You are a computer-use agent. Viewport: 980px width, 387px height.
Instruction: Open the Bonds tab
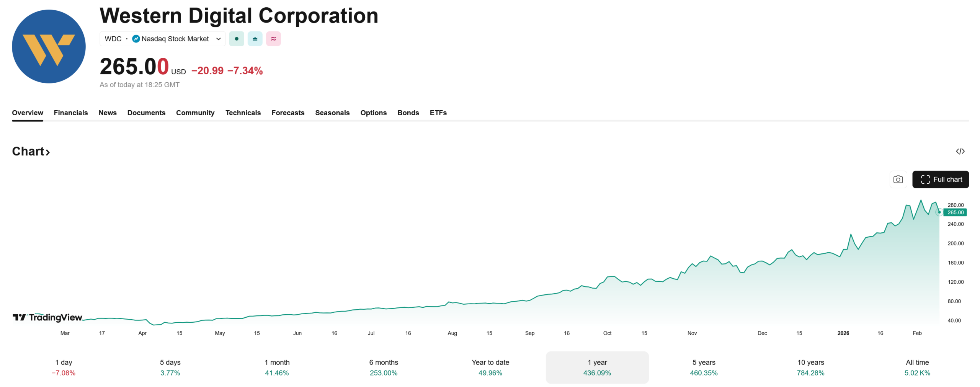click(x=408, y=113)
